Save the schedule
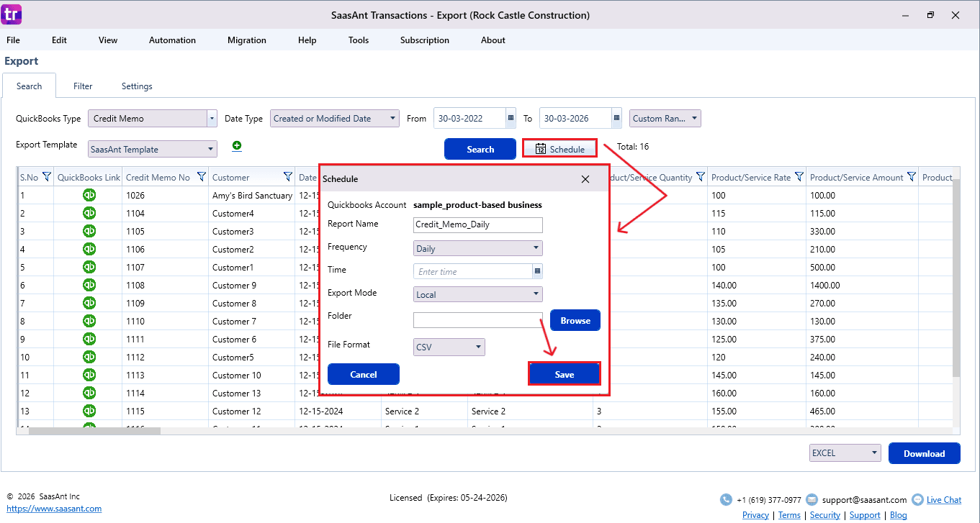The image size is (980, 523). pos(565,374)
